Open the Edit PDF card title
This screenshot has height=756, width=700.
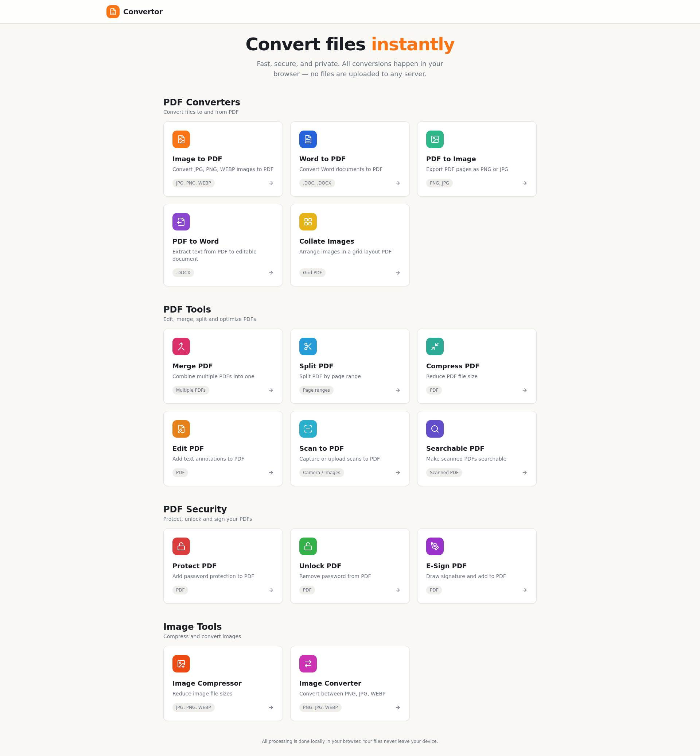188,448
